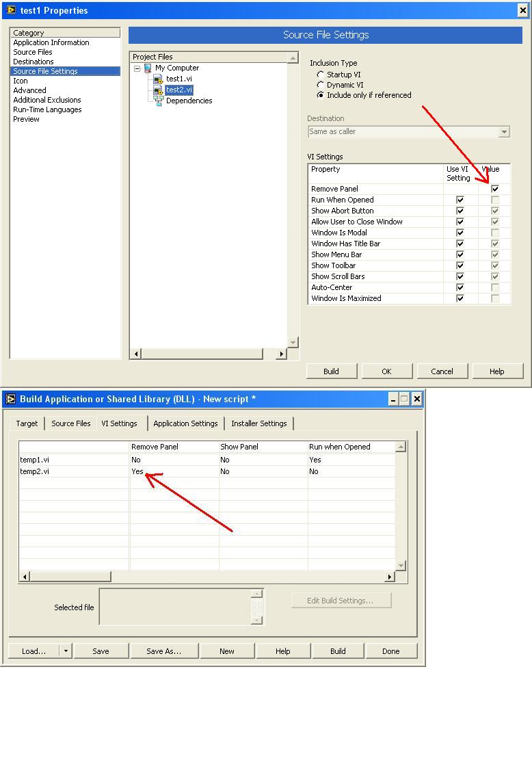The image size is (532, 760).
Task: Click the Load... button
Action: (34, 651)
